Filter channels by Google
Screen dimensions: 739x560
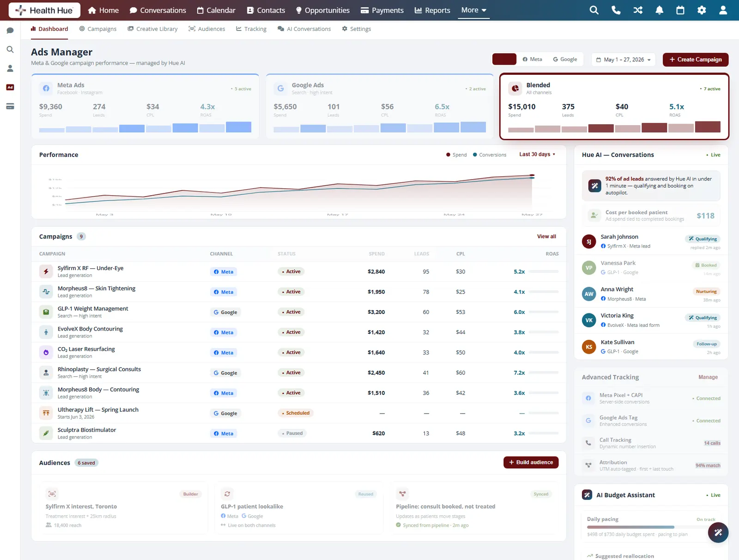(565, 59)
